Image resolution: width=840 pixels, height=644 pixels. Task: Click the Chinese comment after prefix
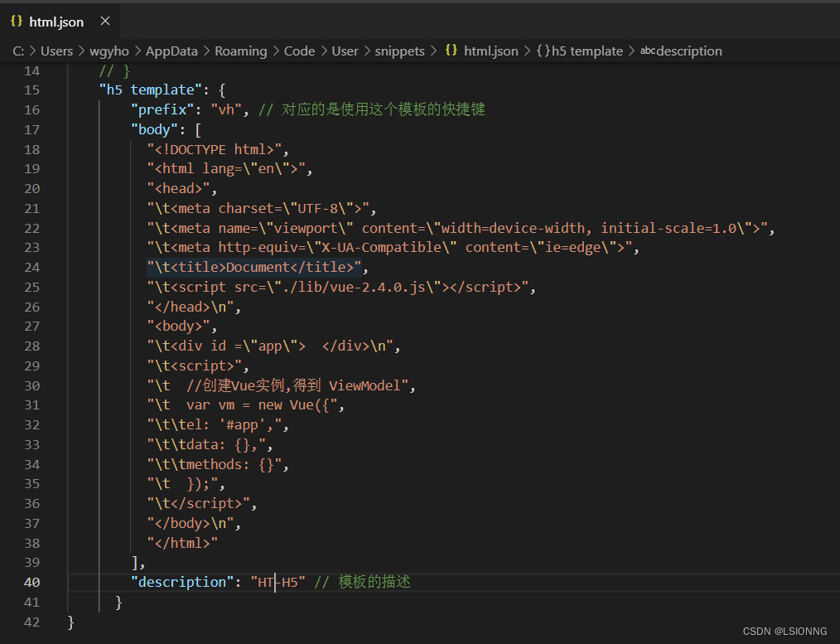point(372,110)
